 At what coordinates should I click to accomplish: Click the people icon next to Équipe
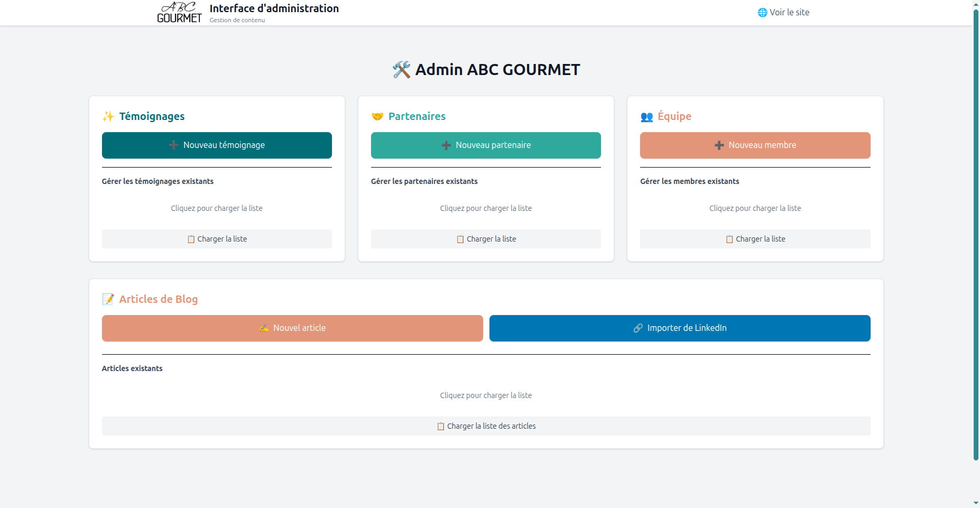[646, 117]
